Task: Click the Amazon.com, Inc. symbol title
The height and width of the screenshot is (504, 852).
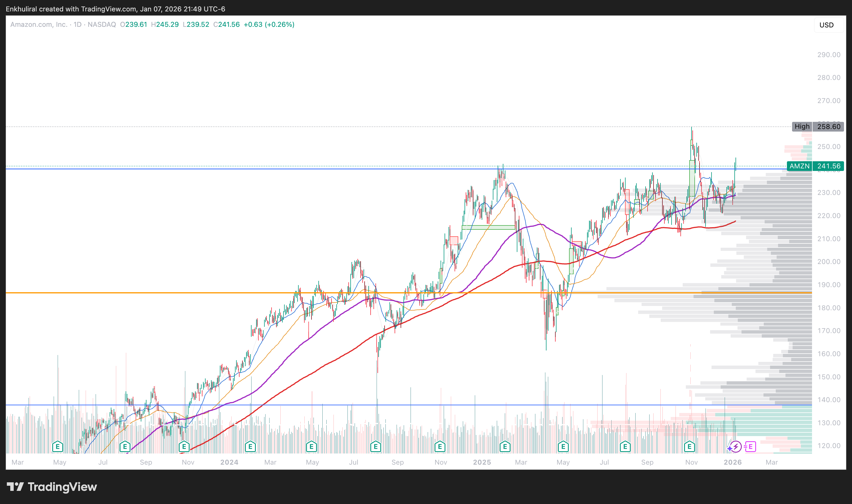Action: (39, 25)
